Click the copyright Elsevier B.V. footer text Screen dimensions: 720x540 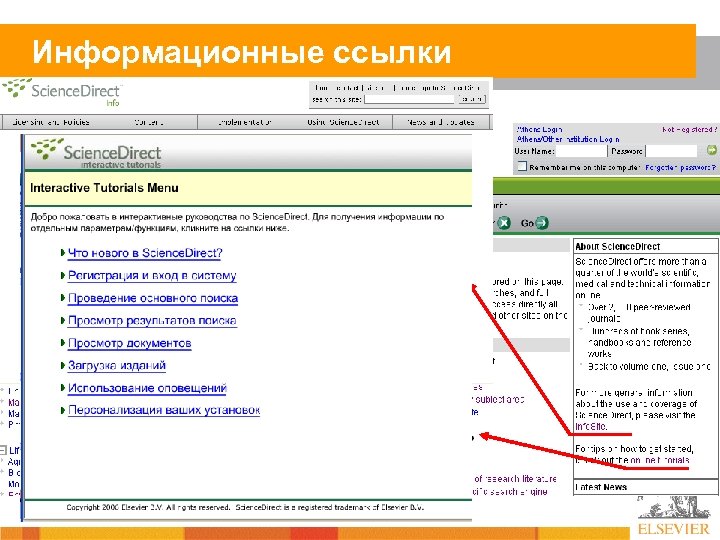245,507
